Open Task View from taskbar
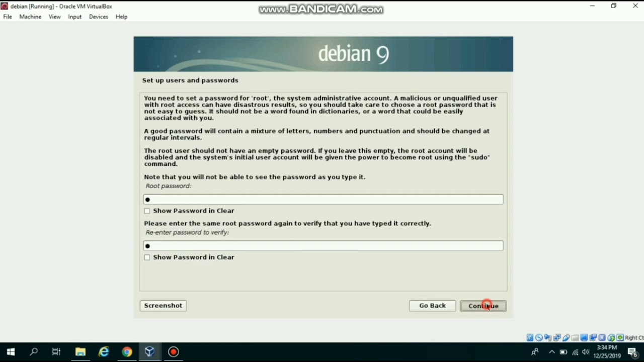Image resolution: width=644 pixels, height=362 pixels. 56,352
